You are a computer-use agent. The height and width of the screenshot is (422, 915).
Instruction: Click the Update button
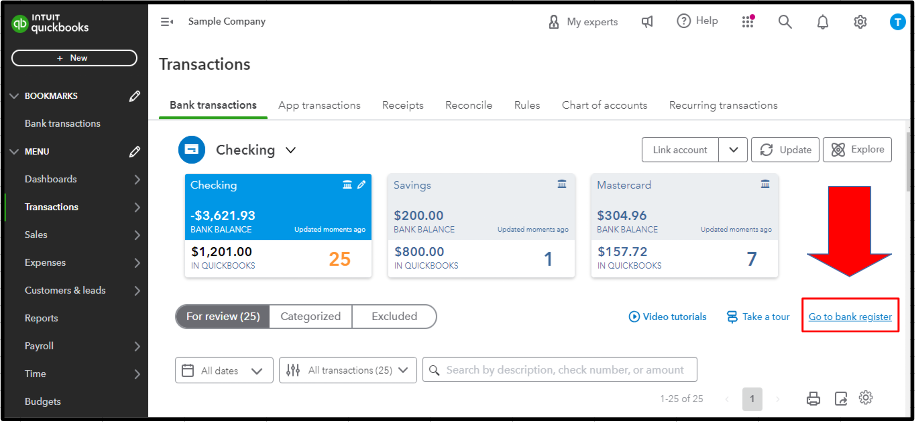(786, 150)
